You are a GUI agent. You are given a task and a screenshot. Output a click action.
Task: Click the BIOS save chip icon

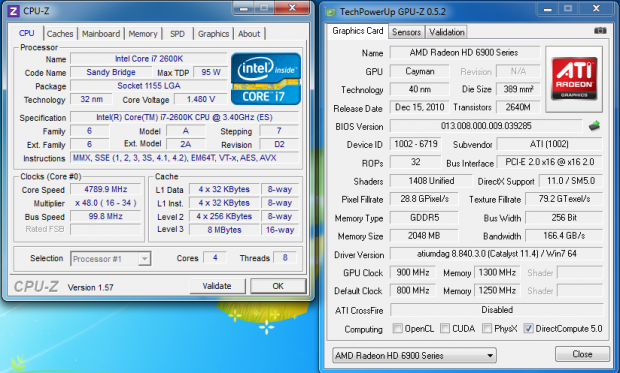[594, 126]
